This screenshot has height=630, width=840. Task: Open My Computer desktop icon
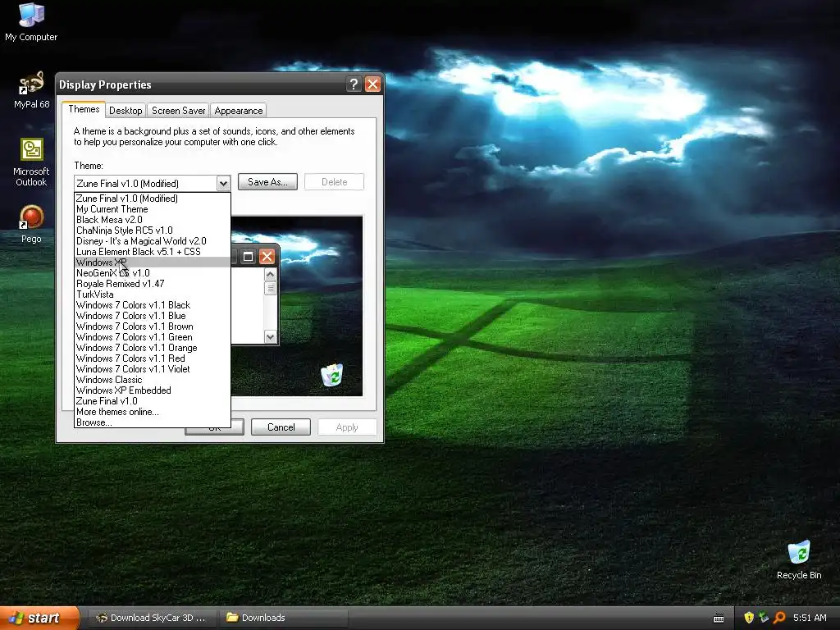[31, 21]
